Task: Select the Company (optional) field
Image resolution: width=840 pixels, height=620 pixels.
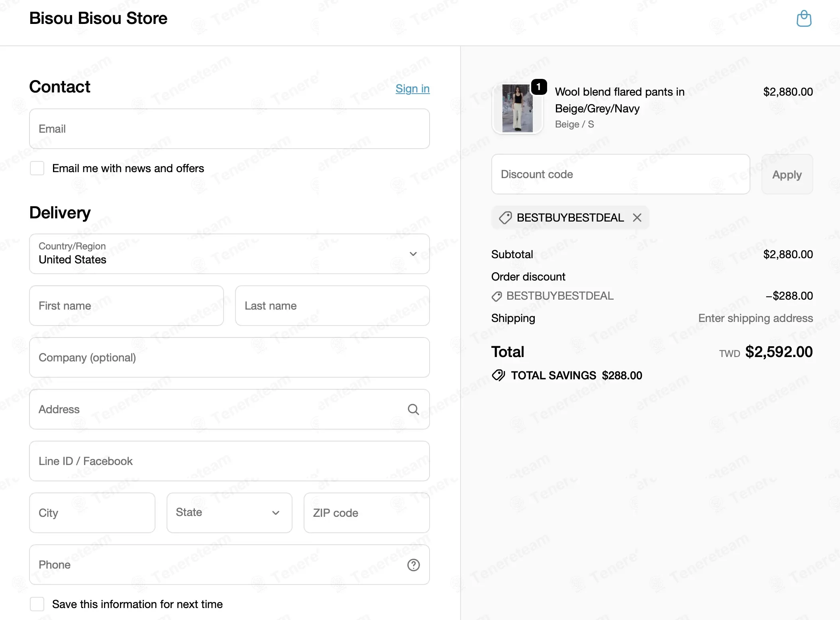Action: tap(230, 357)
